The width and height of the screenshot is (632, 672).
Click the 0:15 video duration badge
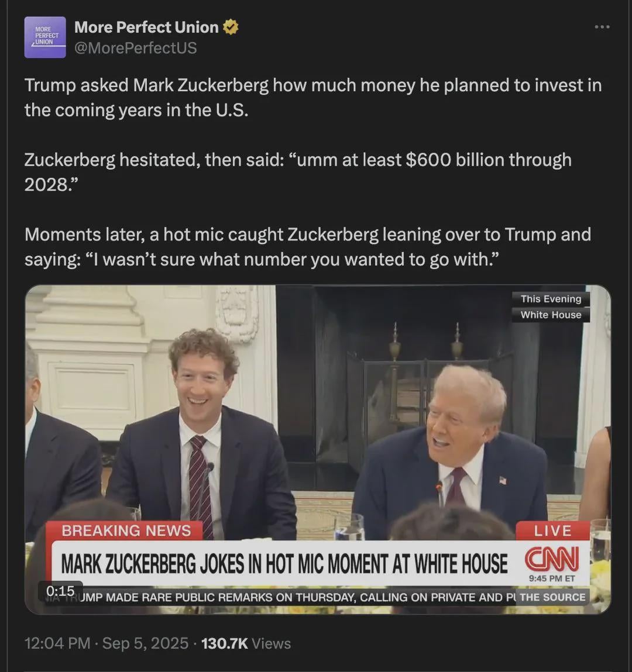point(60,591)
